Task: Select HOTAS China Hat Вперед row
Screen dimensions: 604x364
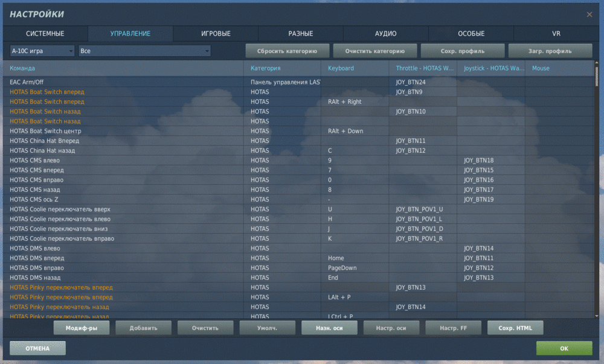Action: (x=298, y=141)
